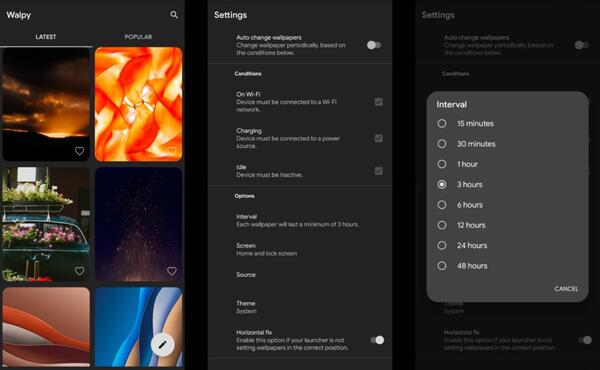Open the red waves wallpaper thumbnail
Screen dimensions: 600x370
(x=46, y=327)
